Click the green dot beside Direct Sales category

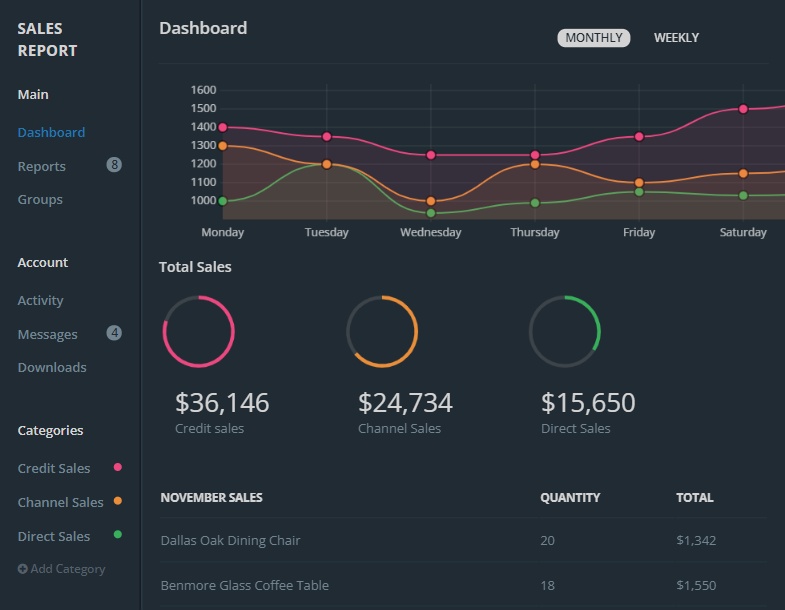[118, 535]
